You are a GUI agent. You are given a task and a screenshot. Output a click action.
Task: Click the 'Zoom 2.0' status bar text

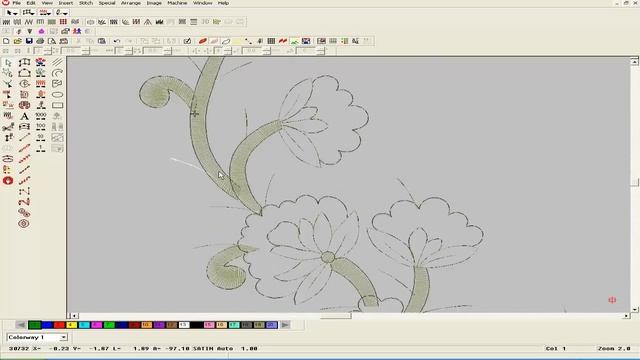point(614,349)
